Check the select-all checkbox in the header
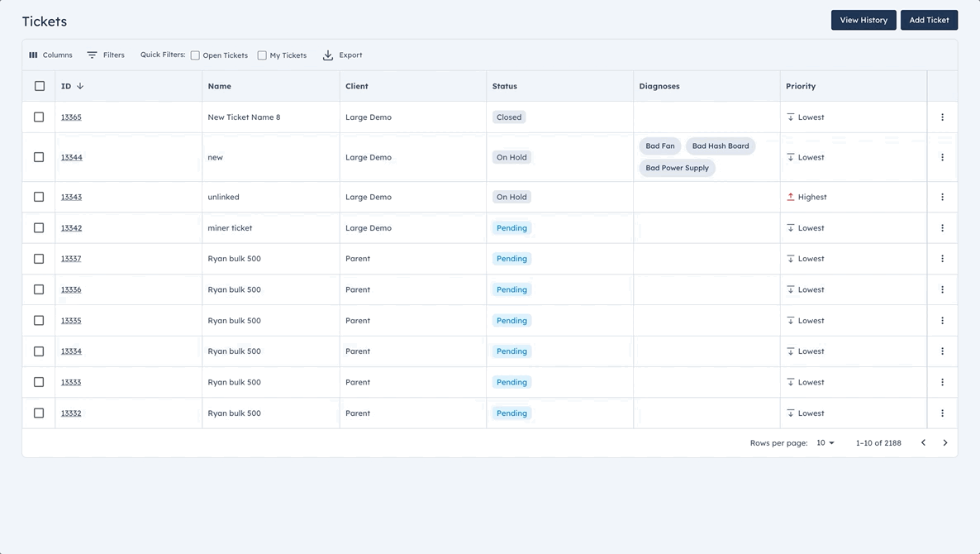The image size is (980, 554). 39,85
